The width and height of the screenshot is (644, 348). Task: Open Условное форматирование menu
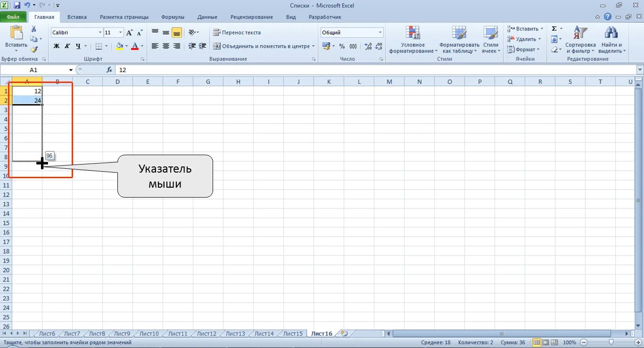[x=413, y=40]
